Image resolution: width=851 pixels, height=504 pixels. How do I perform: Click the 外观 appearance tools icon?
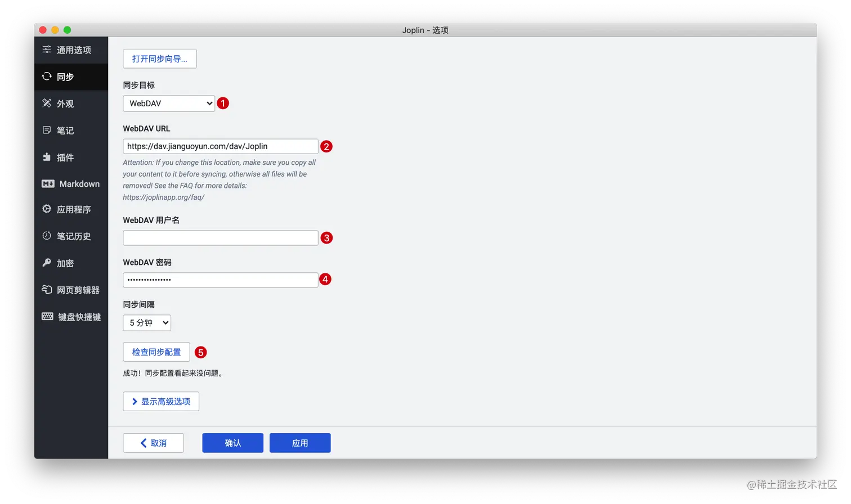click(47, 103)
